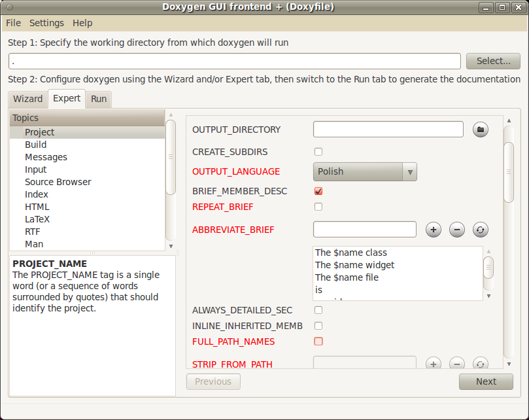Click the Topics column header
The image size is (529, 420).
[x=88, y=118]
